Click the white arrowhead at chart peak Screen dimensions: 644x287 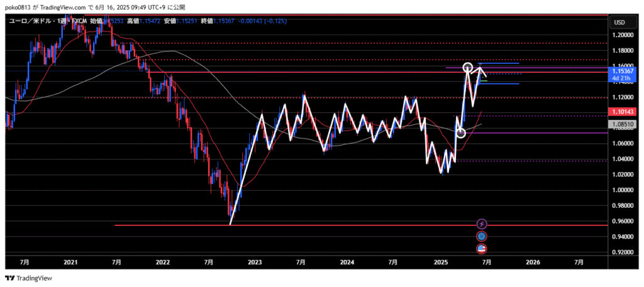coord(481,69)
